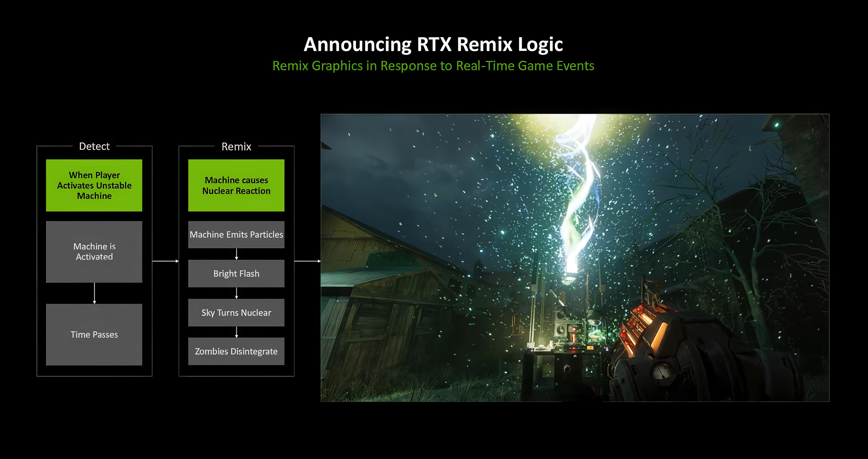868x459 pixels.
Task: Select the 'Sky Turns Nuclear' effect step
Action: coord(236,312)
